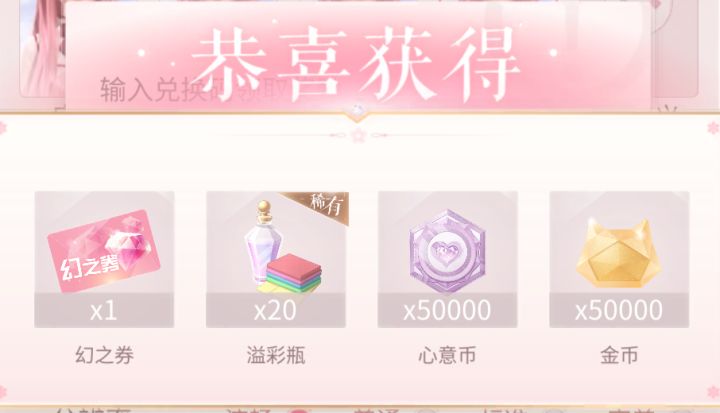Click the x20 quantity under the bottle

pos(275,311)
